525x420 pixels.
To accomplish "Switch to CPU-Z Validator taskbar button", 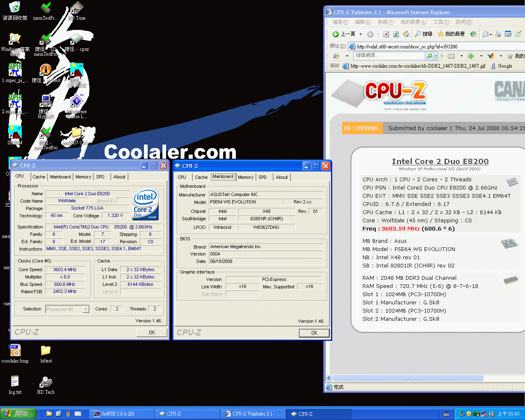I will 253,414.
